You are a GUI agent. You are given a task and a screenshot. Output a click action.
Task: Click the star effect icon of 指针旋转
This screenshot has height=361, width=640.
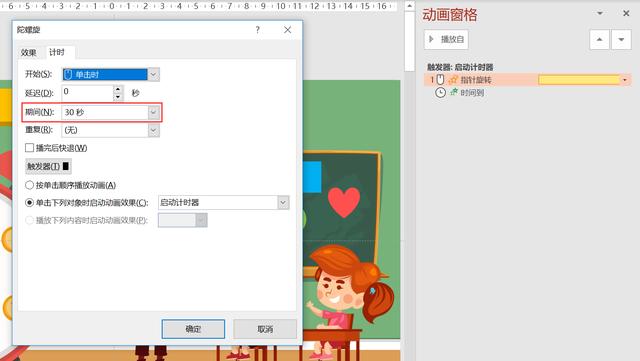click(453, 80)
